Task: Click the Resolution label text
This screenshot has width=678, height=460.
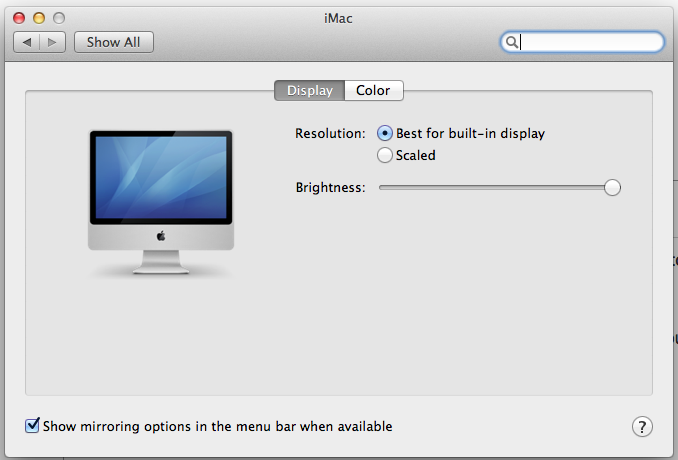Action: [330, 134]
